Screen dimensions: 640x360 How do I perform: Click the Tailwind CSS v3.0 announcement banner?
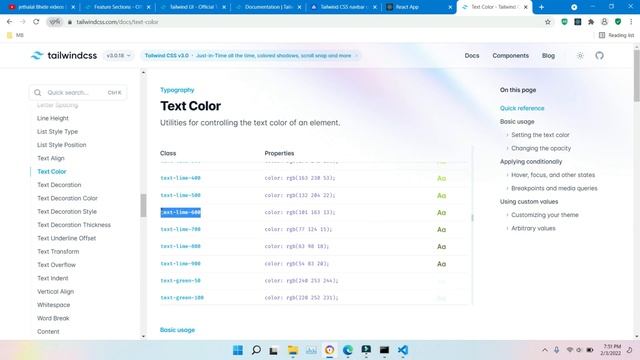pos(251,56)
